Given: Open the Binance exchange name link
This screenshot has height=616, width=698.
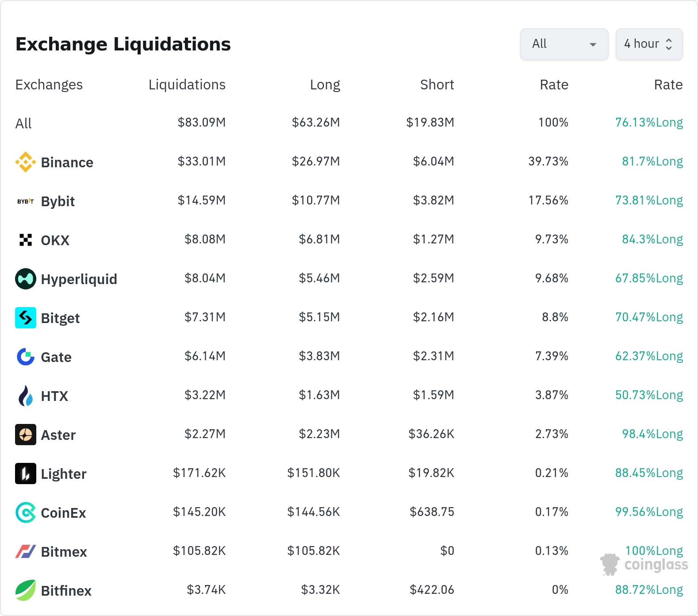Looking at the screenshot, I should coord(67,162).
